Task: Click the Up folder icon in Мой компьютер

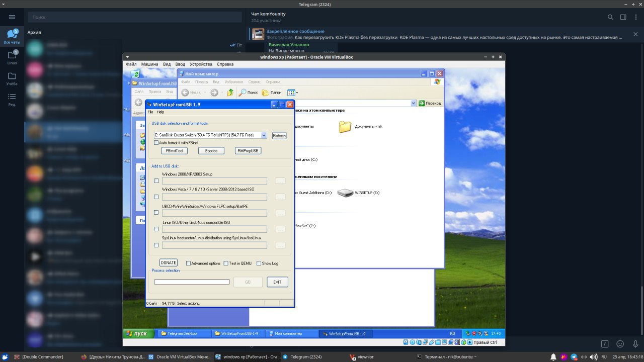Action: coord(230,93)
